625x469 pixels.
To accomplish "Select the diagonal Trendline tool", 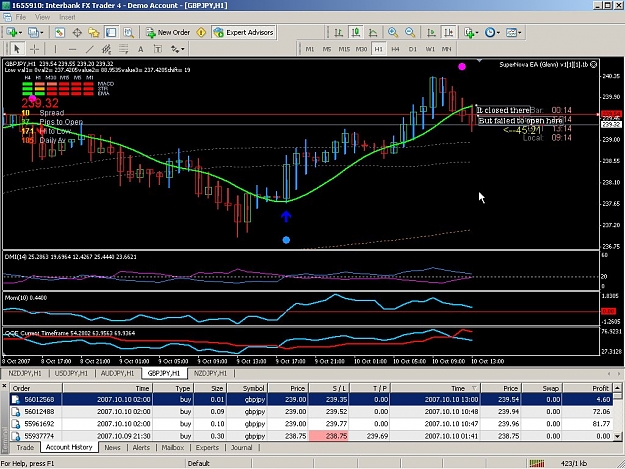I will click(x=89, y=49).
